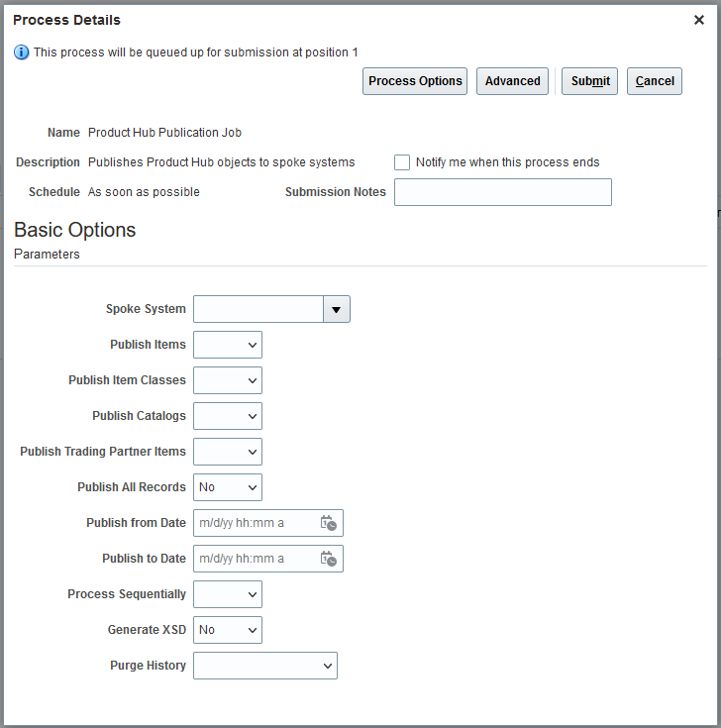721x728 pixels.
Task: Click into the Spoke System text field
Action: 258,309
